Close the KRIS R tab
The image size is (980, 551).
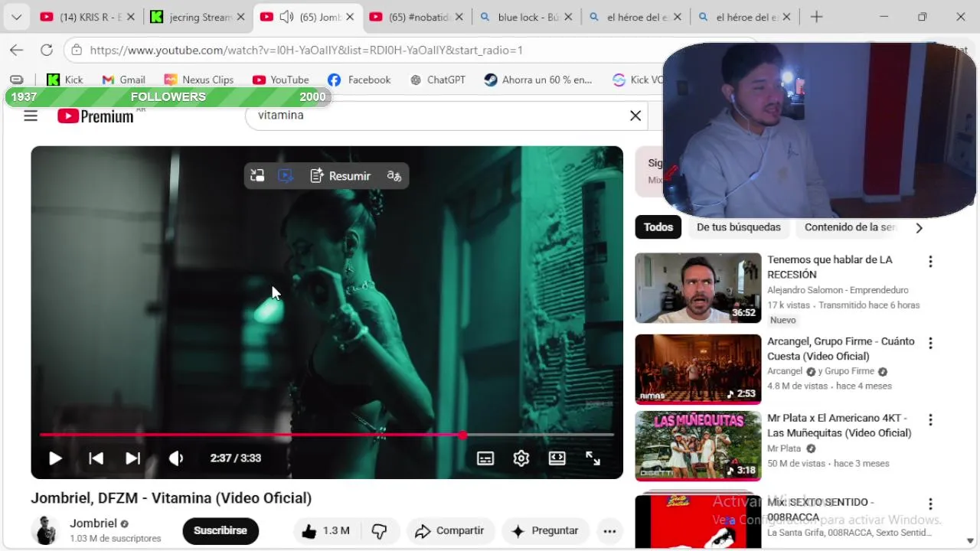coord(130,17)
